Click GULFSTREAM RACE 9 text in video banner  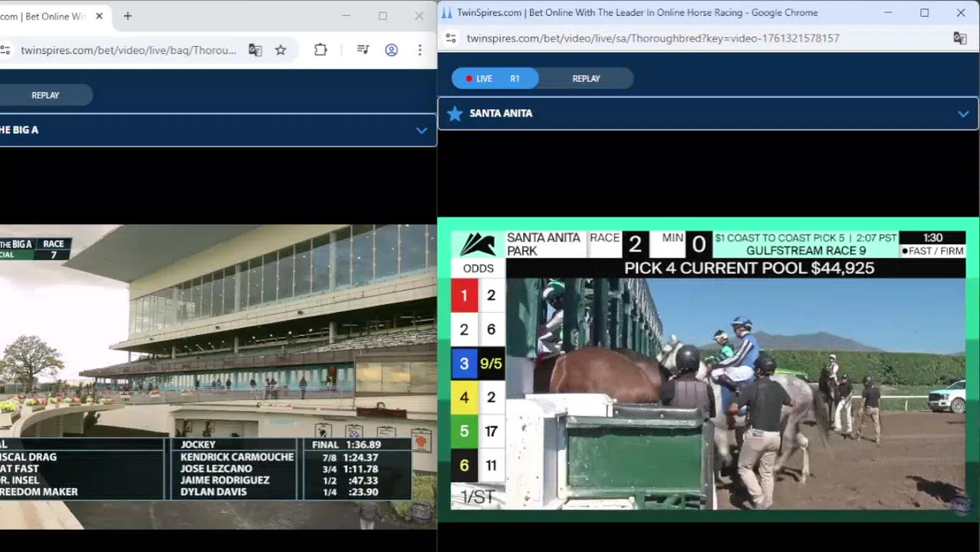point(805,251)
